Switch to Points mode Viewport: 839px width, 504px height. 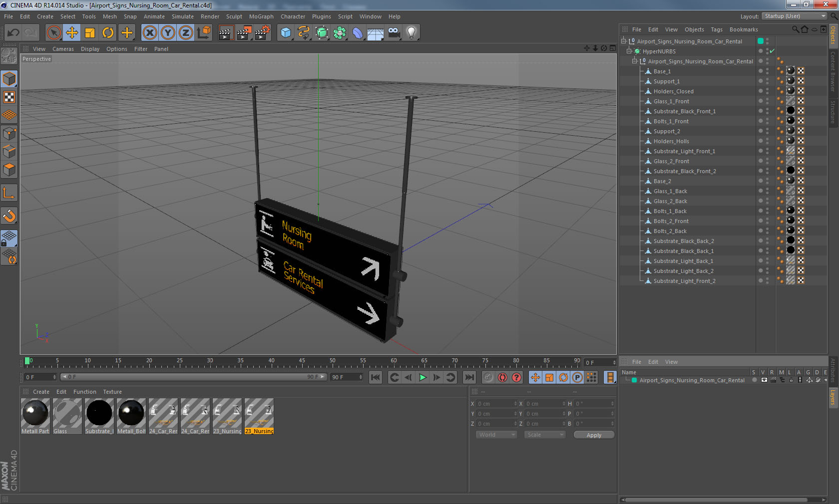point(9,133)
